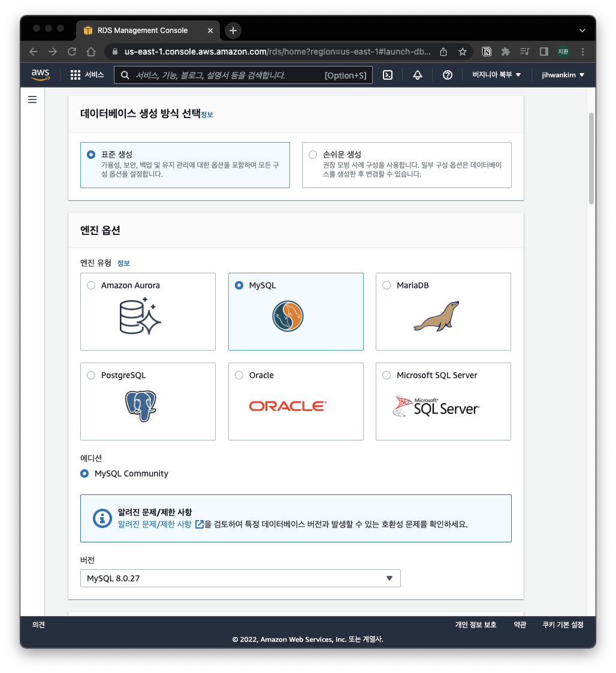The height and width of the screenshot is (673, 616).
Task: Open a new browser tab
Action: pyautogui.click(x=233, y=31)
